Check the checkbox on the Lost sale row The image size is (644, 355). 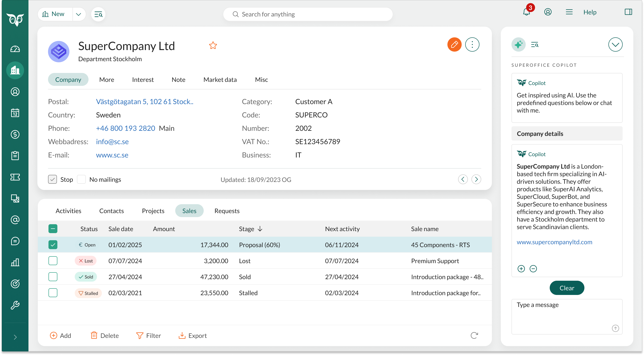[53, 261]
